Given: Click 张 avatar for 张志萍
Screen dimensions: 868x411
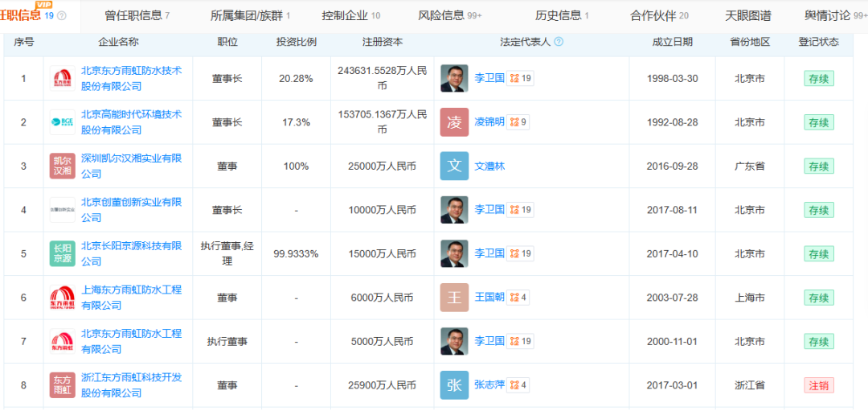Looking at the screenshot, I should 454,385.
